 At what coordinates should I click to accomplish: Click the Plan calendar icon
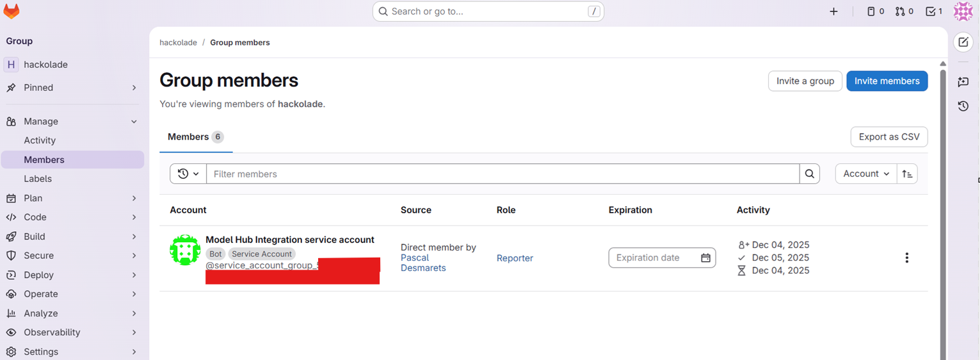tap(11, 199)
